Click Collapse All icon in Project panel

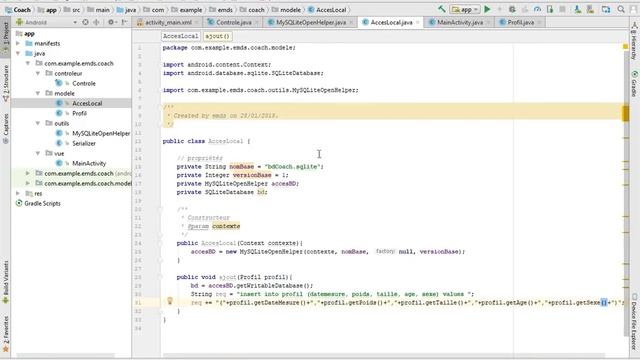(x=96, y=22)
